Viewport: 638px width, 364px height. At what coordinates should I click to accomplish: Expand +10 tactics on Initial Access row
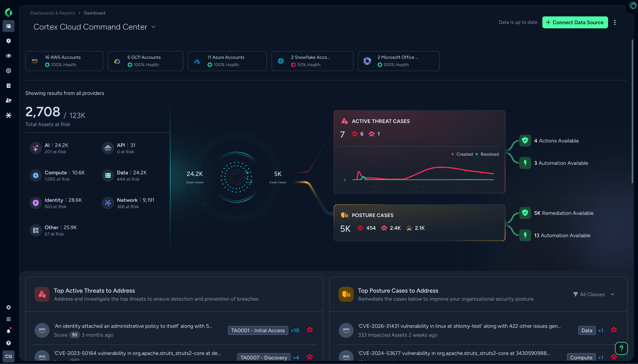click(x=295, y=330)
